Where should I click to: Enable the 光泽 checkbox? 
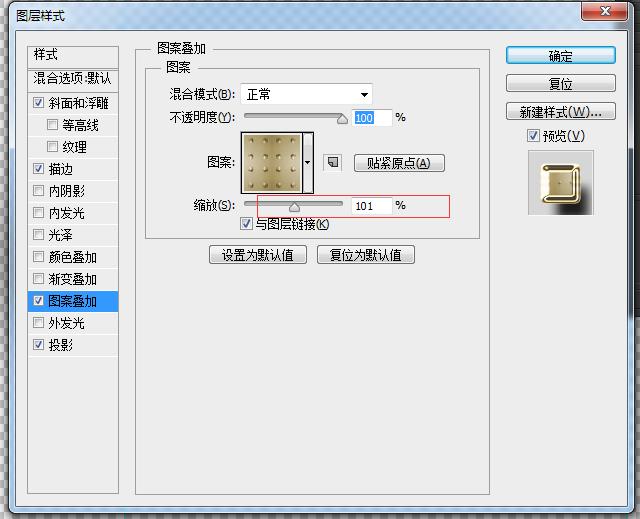click(38, 235)
